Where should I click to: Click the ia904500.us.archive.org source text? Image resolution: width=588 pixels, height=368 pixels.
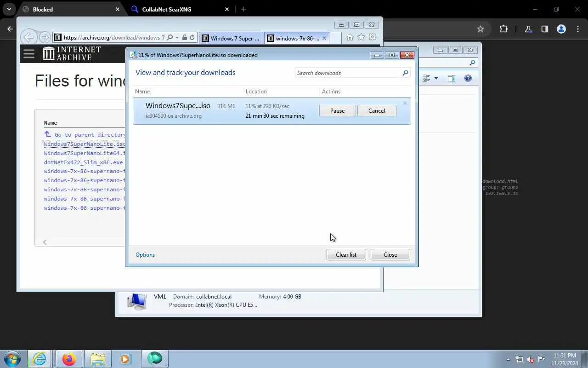pos(174,116)
